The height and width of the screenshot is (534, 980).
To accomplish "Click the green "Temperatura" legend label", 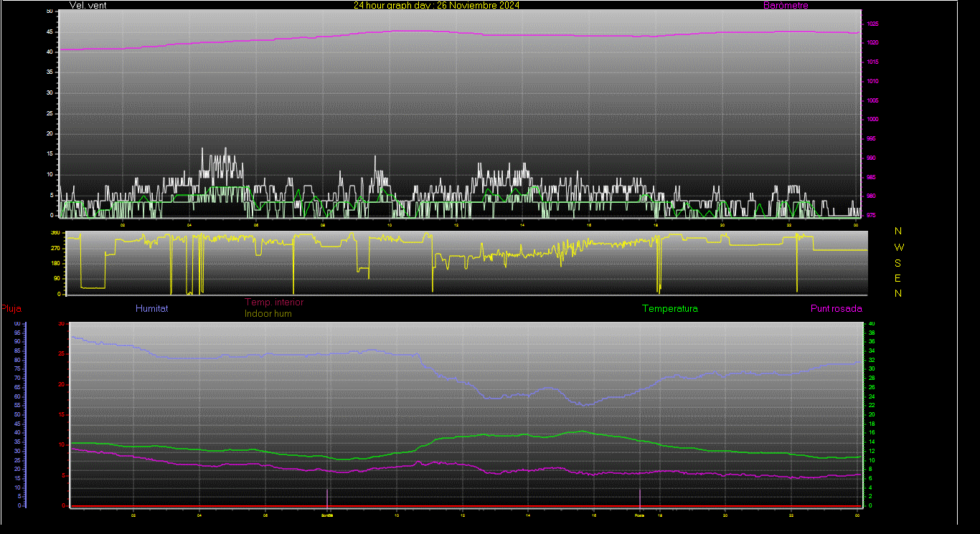I will click(x=669, y=308).
